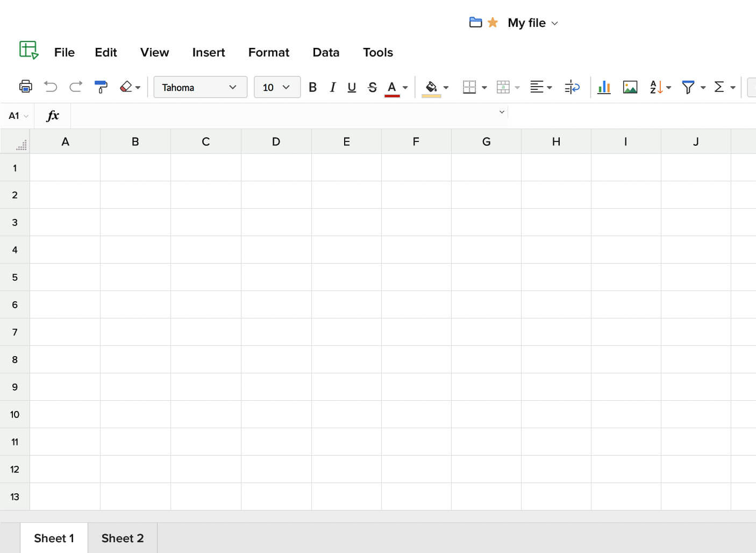Select column A header

tap(65, 141)
